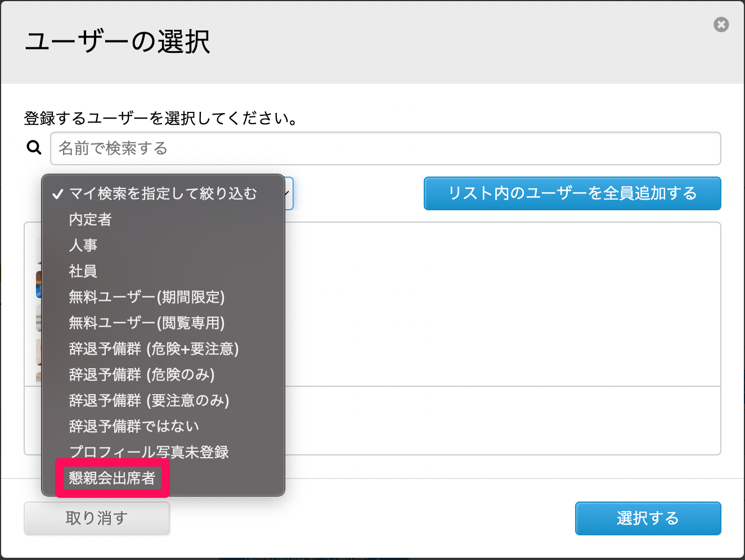Choose 社員 from the dropdown list
The height and width of the screenshot is (560, 745).
pos(163,271)
